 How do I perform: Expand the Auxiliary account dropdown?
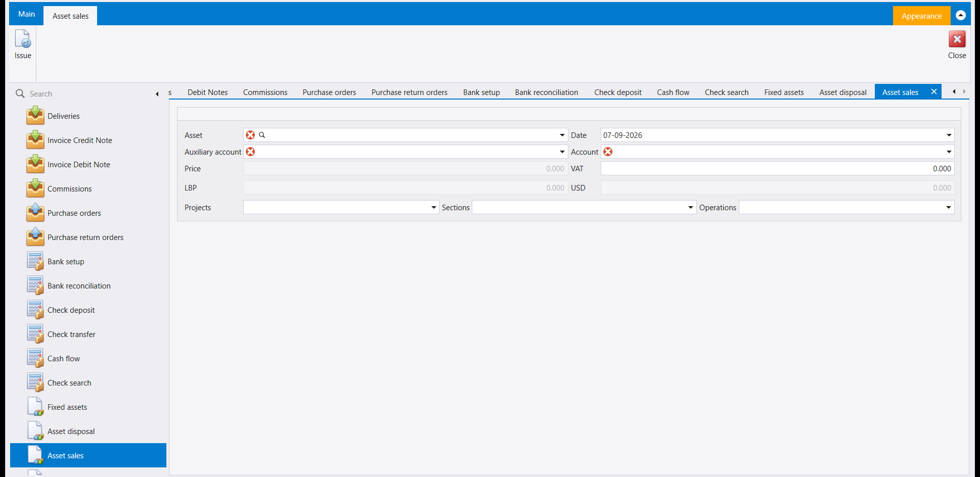tap(562, 152)
